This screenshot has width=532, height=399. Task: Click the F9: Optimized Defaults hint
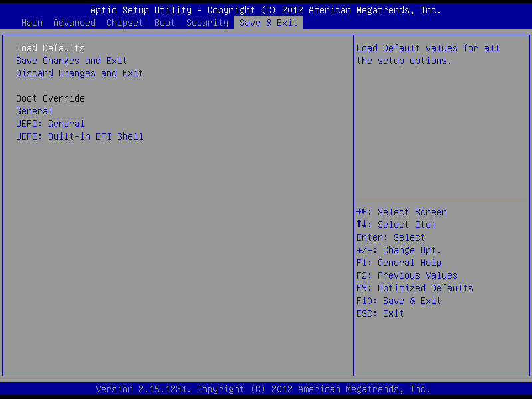(415, 288)
